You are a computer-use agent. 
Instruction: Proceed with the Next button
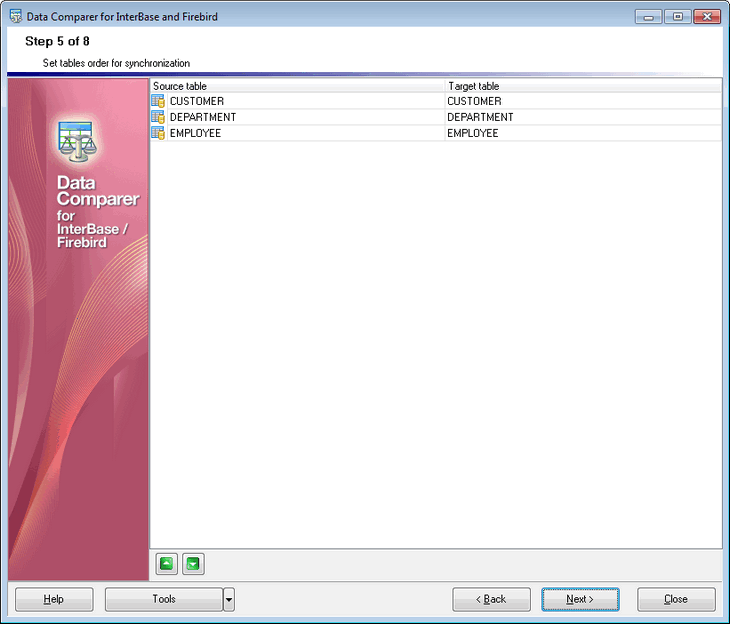coord(580,599)
